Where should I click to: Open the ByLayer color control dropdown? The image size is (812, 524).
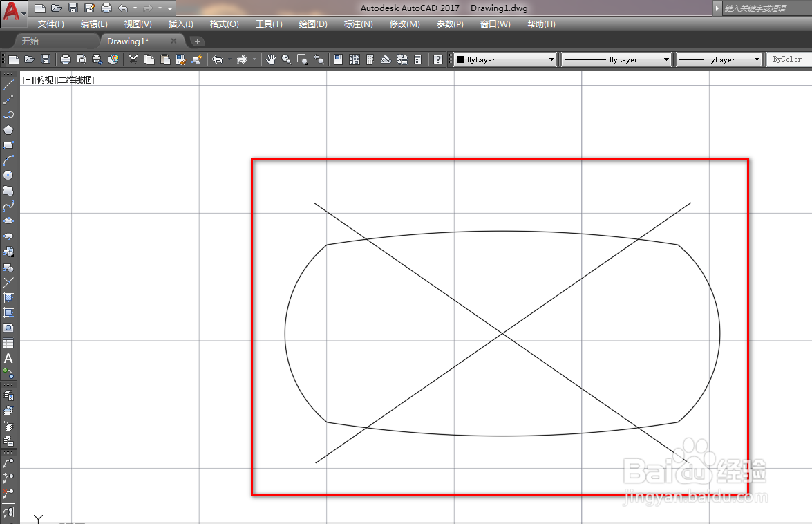pyautogui.click(x=505, y=59)
